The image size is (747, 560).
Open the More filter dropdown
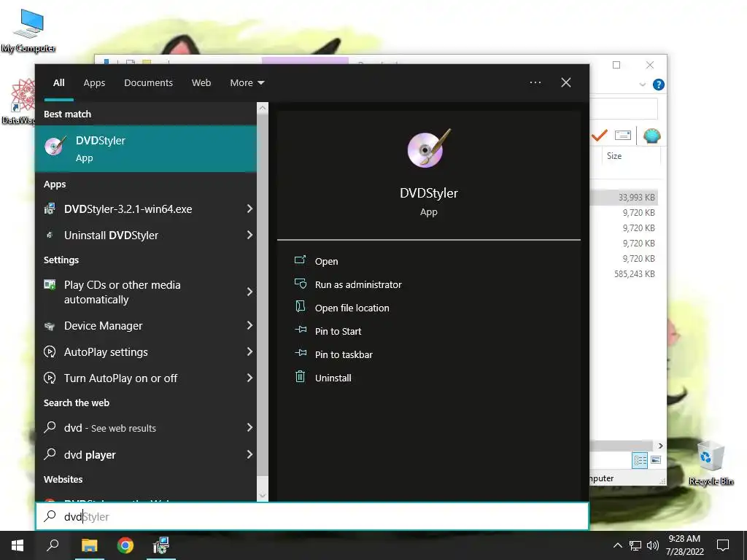(x=247, y=83)
